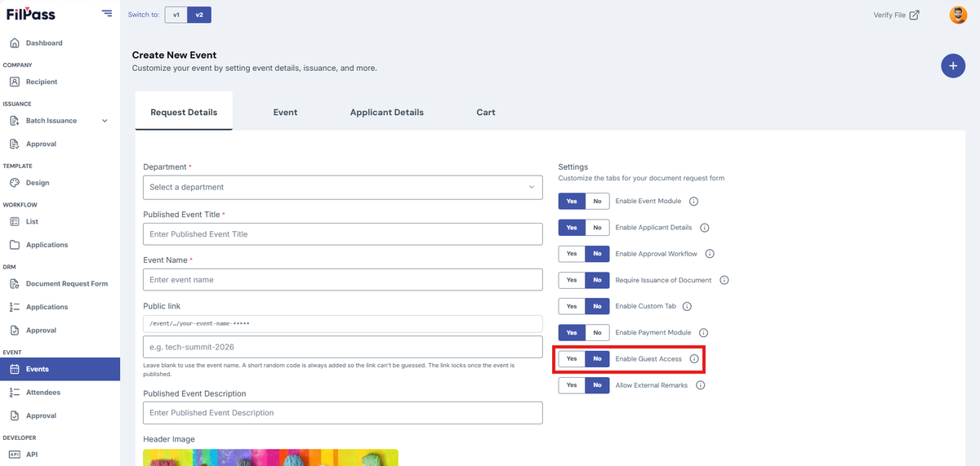Click the Document Request Form icon
Image resolution: width=980 pixels, height=466 pixels.
(15, 284)
